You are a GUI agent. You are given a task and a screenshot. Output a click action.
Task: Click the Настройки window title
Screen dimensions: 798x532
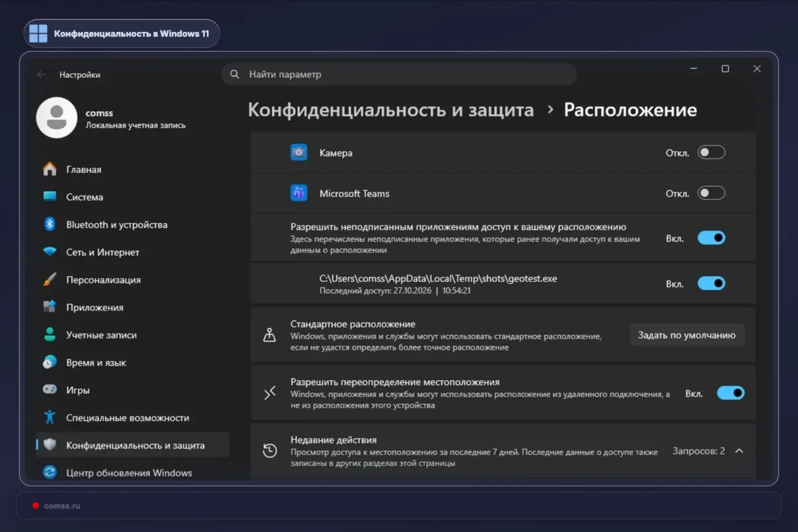coord(80,74)
